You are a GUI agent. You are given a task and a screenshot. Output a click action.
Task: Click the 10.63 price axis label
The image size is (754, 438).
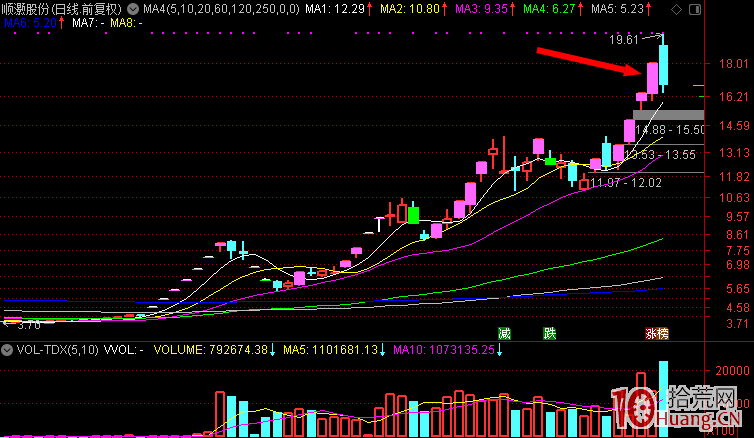click(x=734, y=198)
